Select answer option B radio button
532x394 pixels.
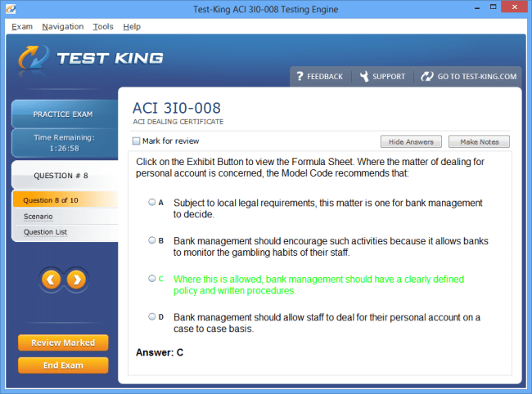152,240
